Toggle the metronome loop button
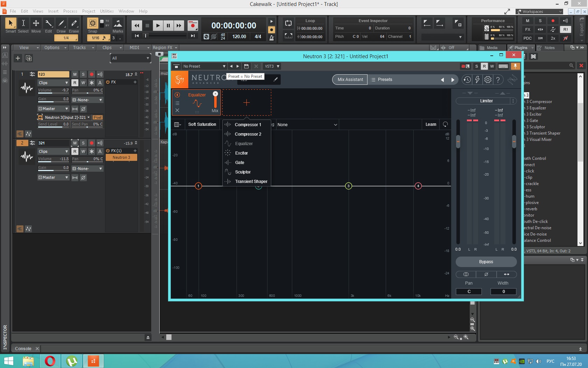The image size is (588, 368). [x=288, y=23]
